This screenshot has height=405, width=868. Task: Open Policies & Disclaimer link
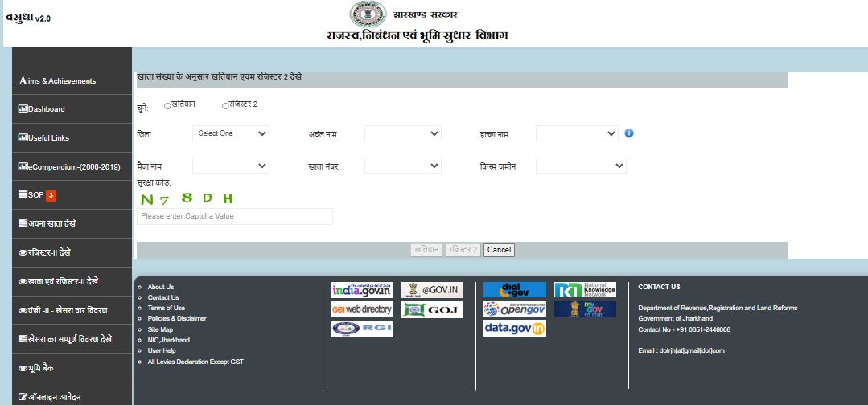point(177,319)
